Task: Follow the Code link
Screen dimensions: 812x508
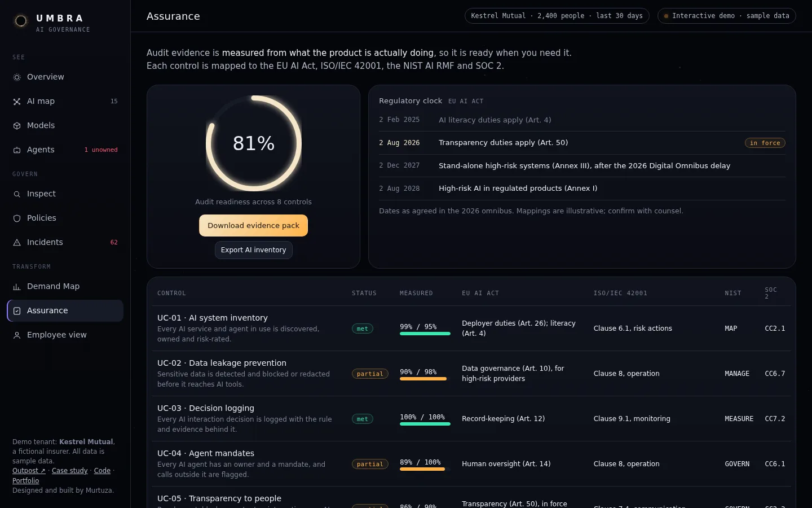Action: (102, 471)
